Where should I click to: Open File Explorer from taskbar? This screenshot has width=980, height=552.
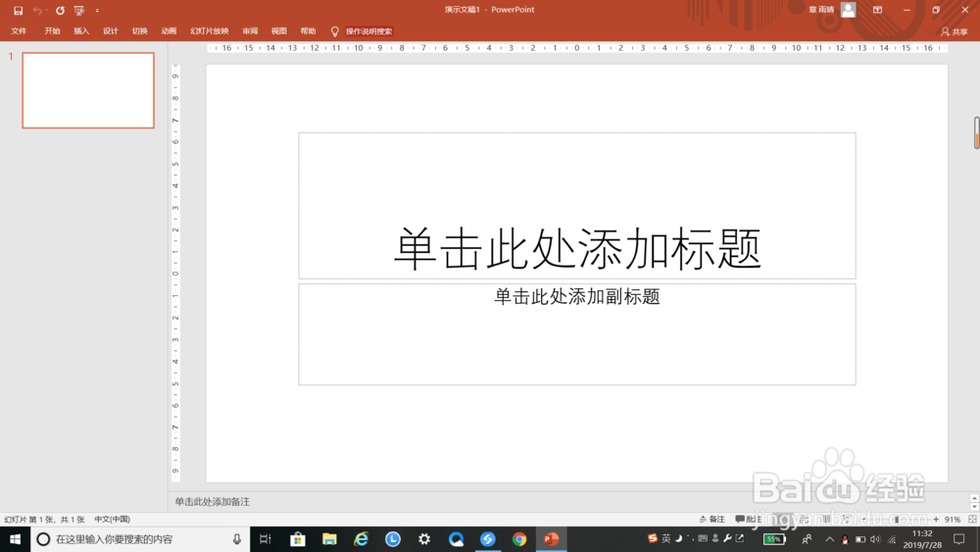(329, 539)
